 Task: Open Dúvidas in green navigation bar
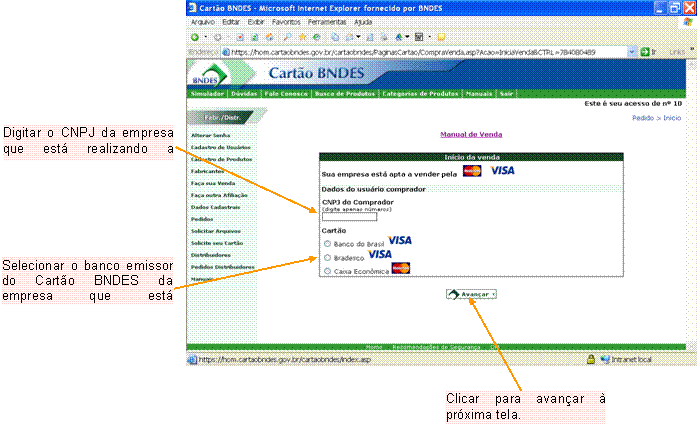244,94
